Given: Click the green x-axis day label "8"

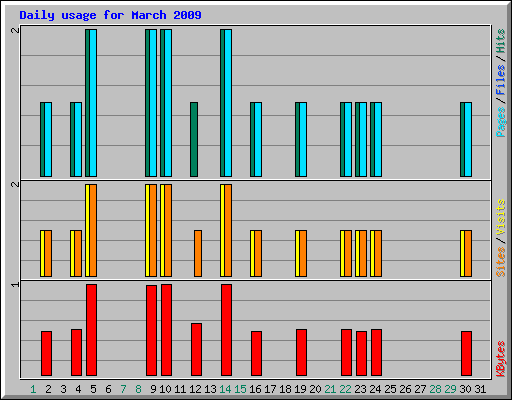Looking at the screenshot, I should click(x=138, y=389).
